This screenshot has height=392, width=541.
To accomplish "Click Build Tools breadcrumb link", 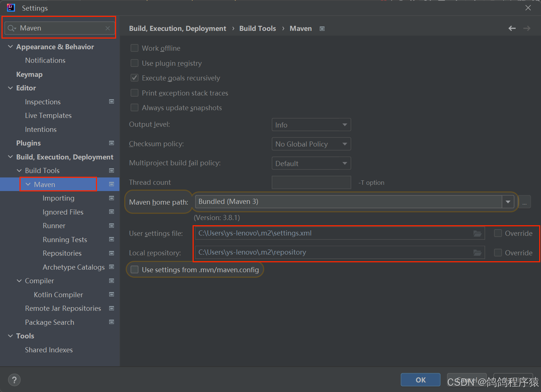I will pos(258,28).
